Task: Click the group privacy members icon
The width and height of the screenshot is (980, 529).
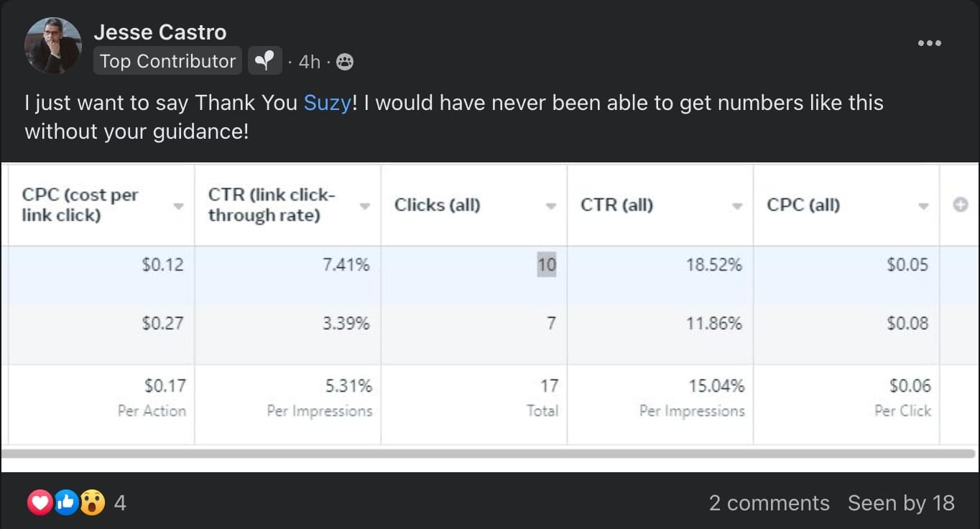Action: pos(345,63)
